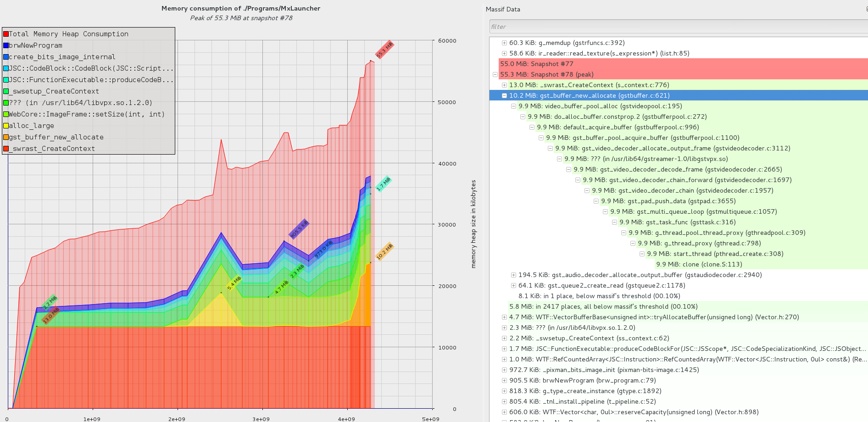Expand ir_reader::read_texture tree node

[x=504, y=53]
